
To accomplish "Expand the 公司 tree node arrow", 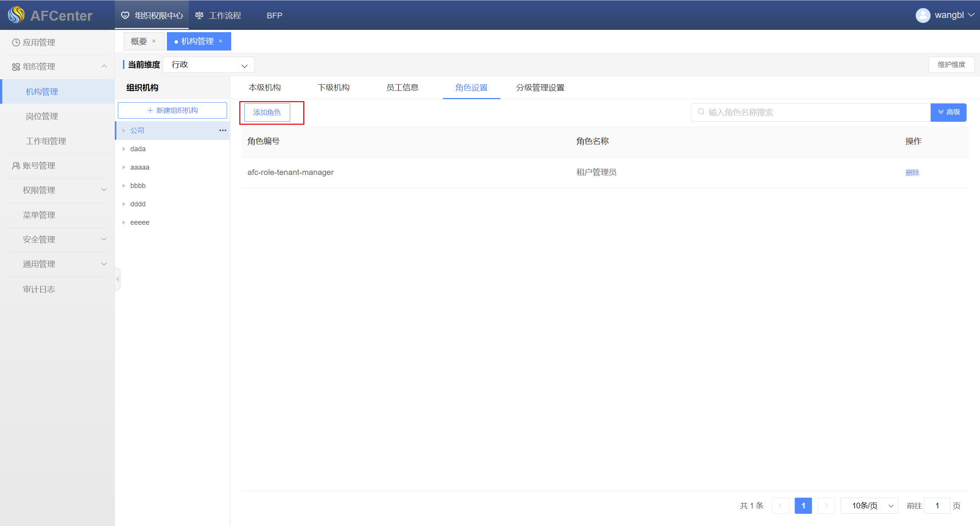I will (124, 131).
